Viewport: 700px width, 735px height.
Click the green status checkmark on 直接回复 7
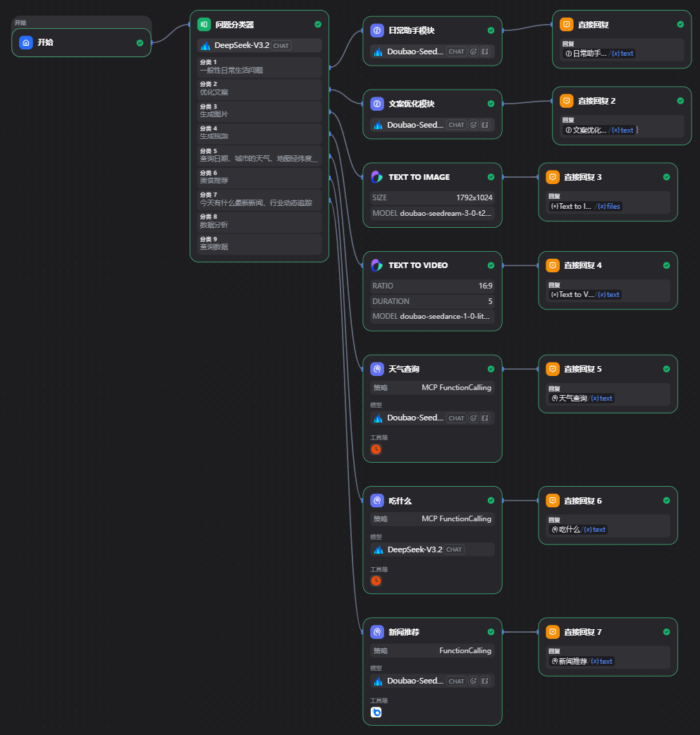coord(666,632)
